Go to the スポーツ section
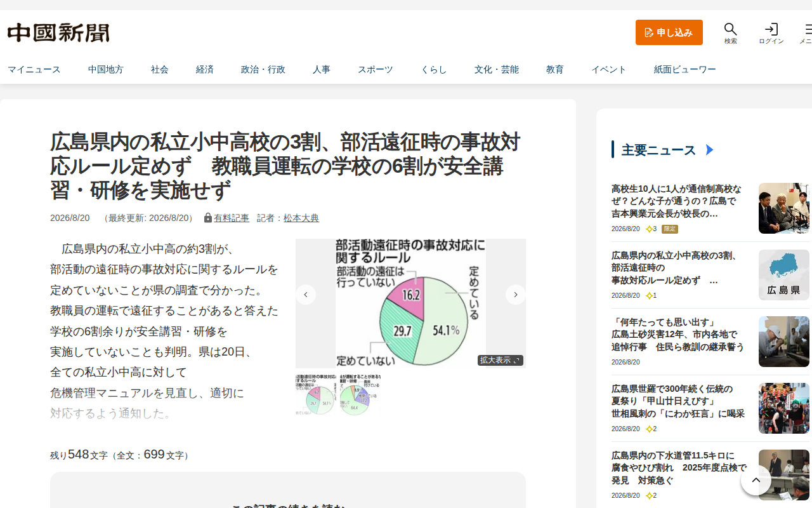Viewport: 812px width, 508px height. 376,69
